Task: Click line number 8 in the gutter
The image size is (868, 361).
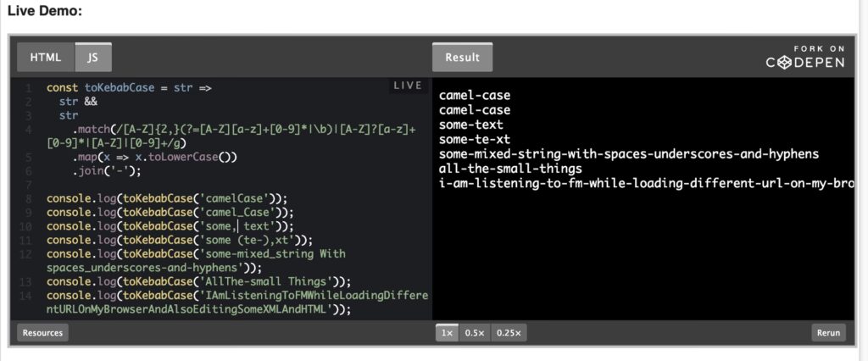Action: click(29, 198)
